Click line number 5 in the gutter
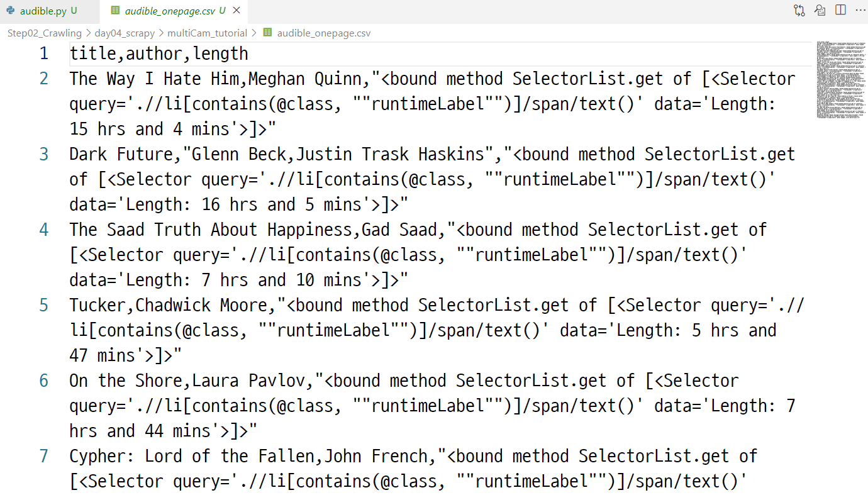Screen dimensions: 868x495 43,305
